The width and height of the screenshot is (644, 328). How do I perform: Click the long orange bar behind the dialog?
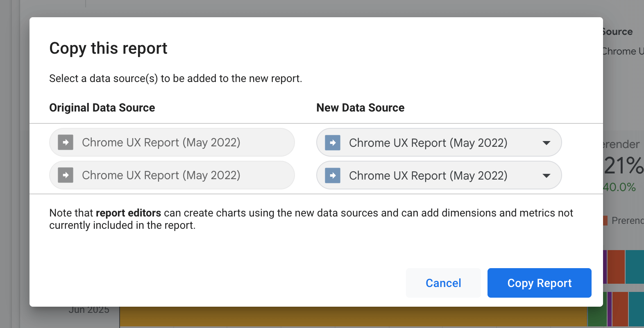[x=352, y=317]
